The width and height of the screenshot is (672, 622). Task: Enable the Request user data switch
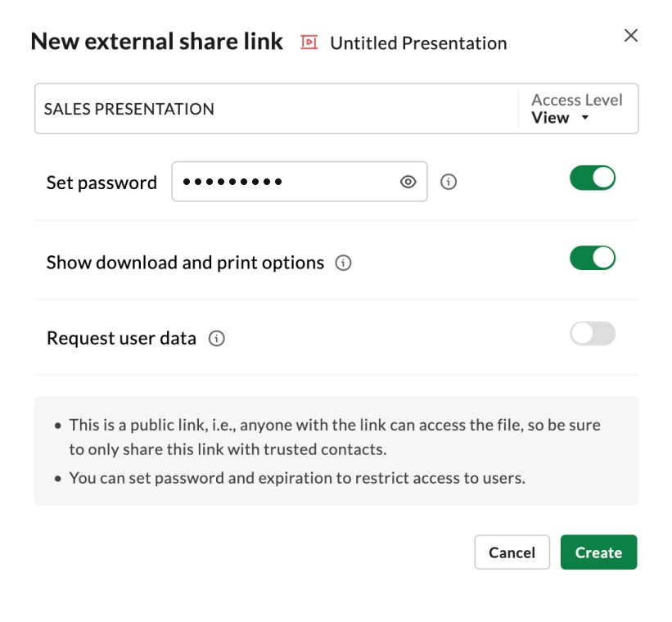click(592, 333)
